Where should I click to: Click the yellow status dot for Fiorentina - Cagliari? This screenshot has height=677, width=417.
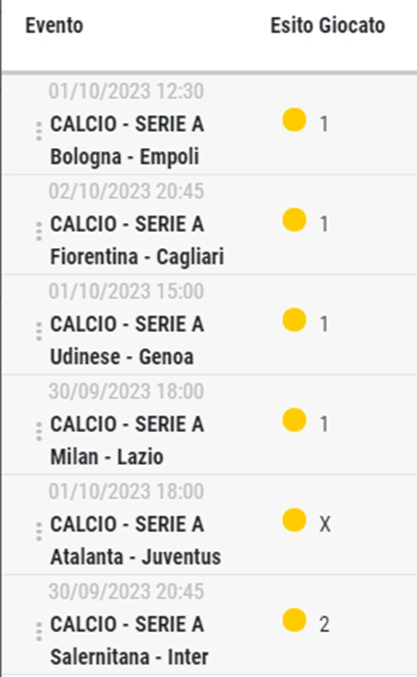[294, 220]
